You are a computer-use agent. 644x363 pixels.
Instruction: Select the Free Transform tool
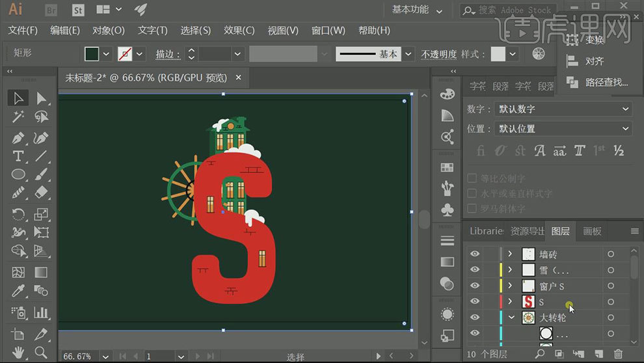pyautogui.click(x=41, y=232)
